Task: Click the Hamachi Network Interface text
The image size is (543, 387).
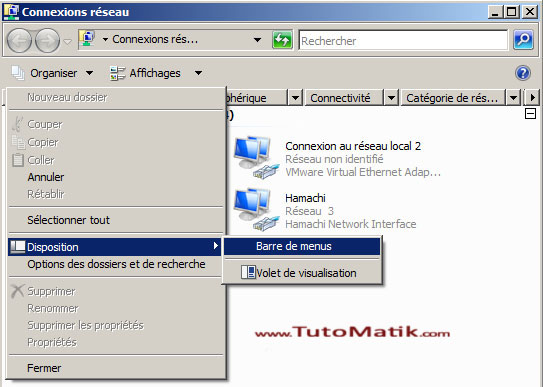Action: click(x=350, y=224)
